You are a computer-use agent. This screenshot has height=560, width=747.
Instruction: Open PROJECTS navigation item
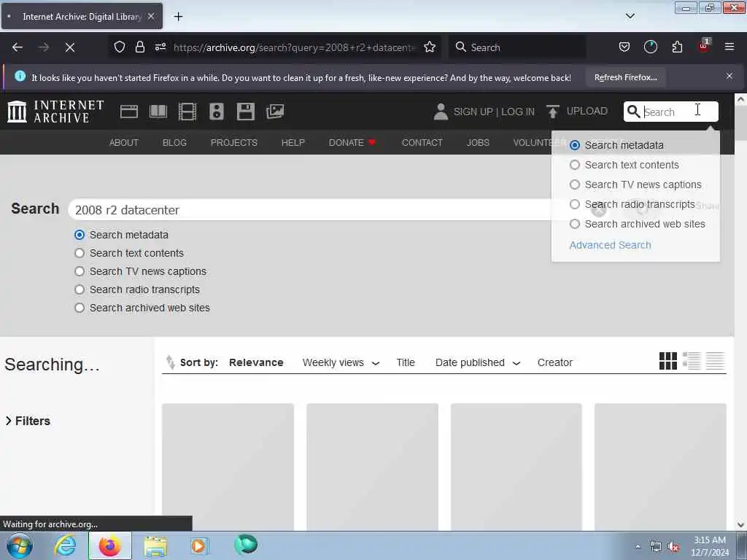[234, 142]
